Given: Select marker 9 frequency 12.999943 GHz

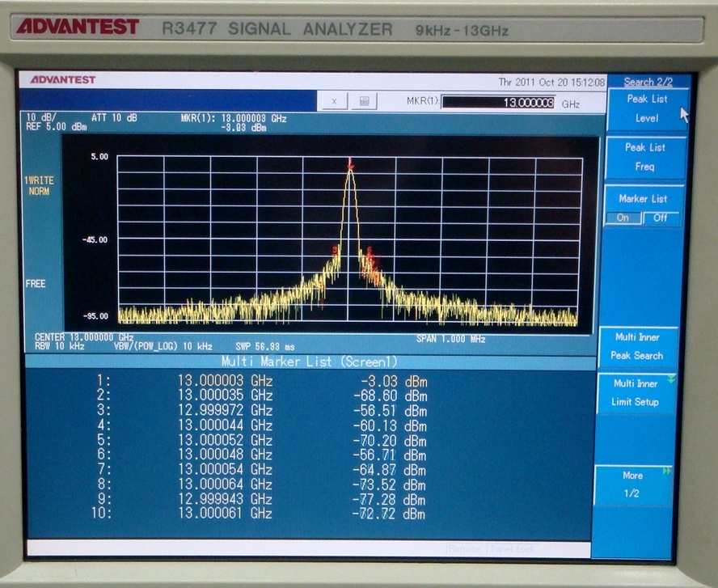Looking at the screenshot, I should pyautogui.click(x=226, y=498).
